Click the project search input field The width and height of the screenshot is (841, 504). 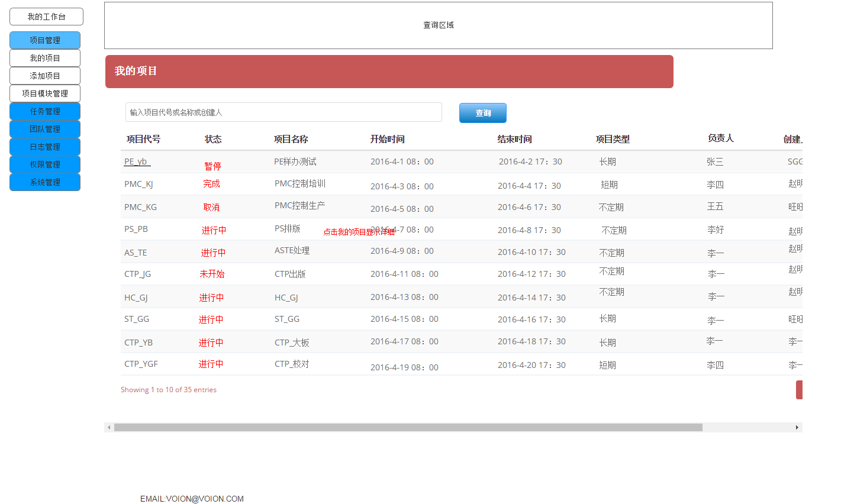click(x=283, y=112)
